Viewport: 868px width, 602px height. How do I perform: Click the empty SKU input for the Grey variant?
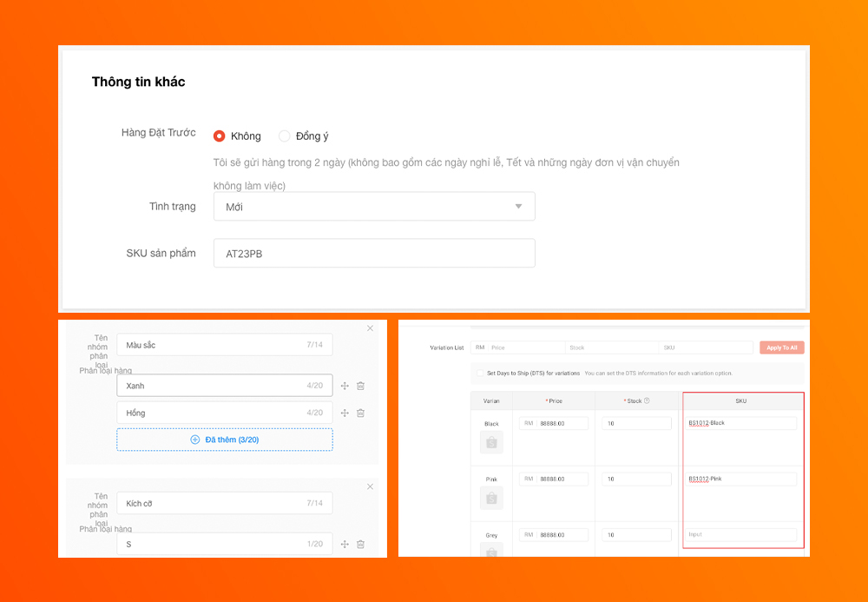[742, 534]
